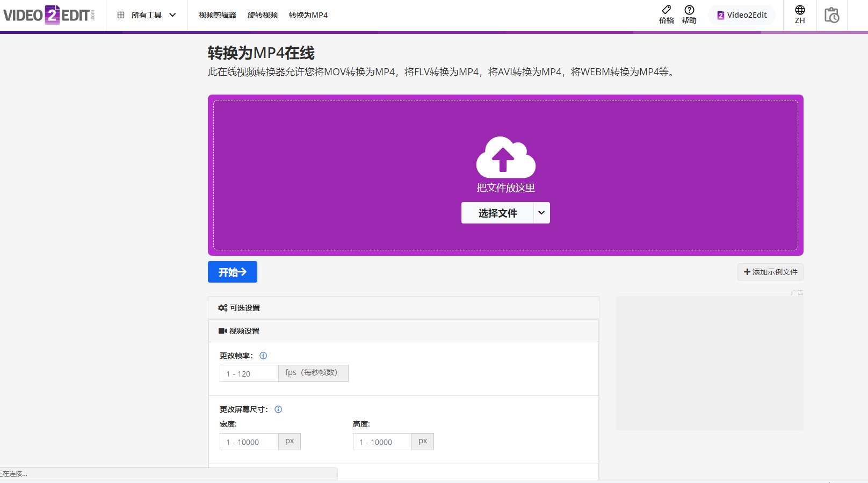Click the grid icon beside 所有工具

[121, 15]
